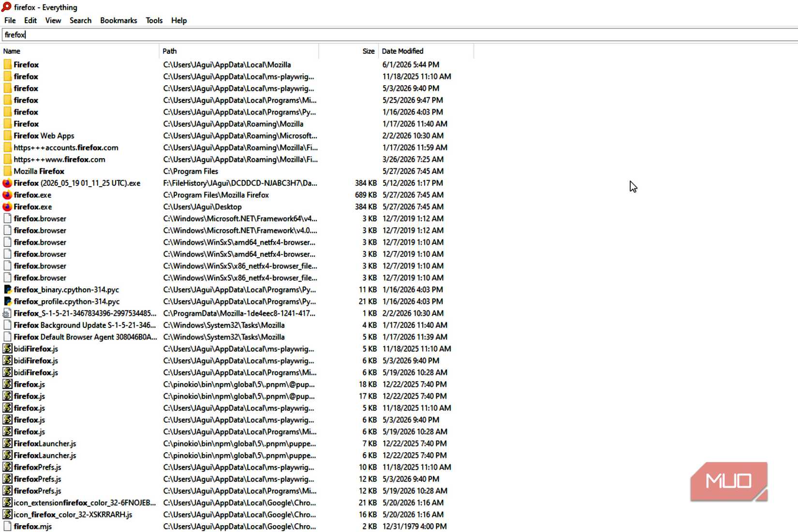Open the View menu

(53, 20)
